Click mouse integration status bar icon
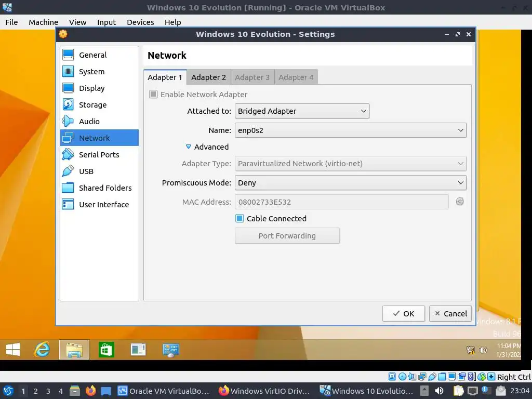This screenshot has height=399, width=532. coord(482,377)
